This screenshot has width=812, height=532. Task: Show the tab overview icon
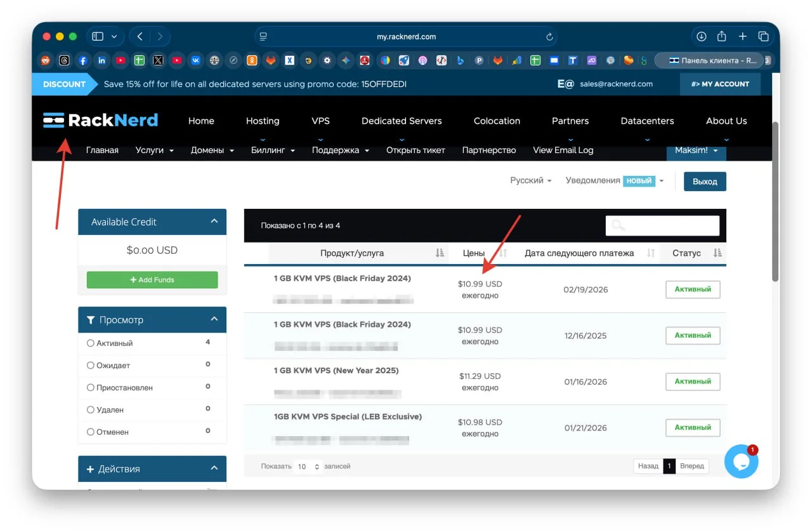(x=764, y=37)
